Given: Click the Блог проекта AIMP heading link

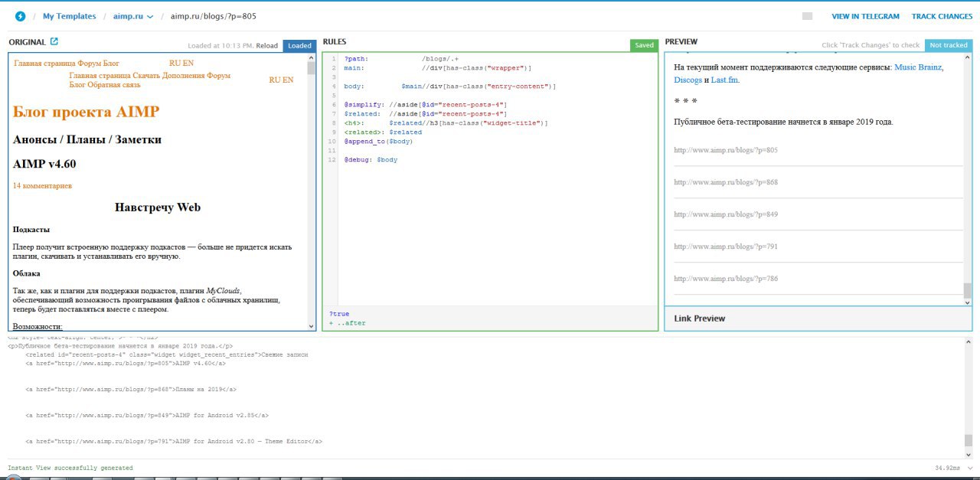Looking at the screenshot, I should tap(87, 112).
